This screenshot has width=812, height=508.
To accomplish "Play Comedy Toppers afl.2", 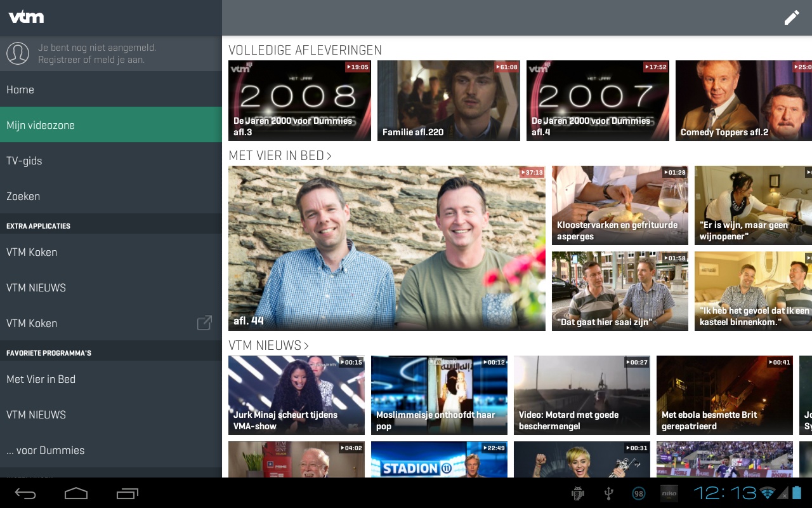I will 743,100.
